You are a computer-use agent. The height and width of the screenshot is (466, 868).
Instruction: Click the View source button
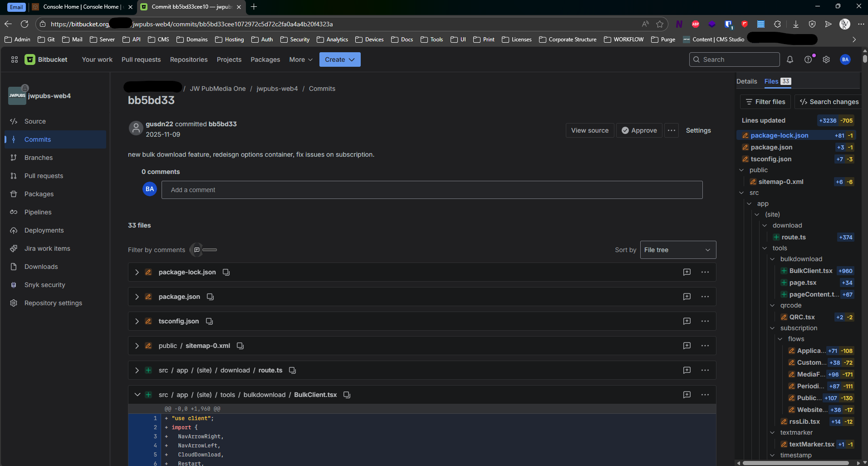pyautogui.click(x=589, y=130)
